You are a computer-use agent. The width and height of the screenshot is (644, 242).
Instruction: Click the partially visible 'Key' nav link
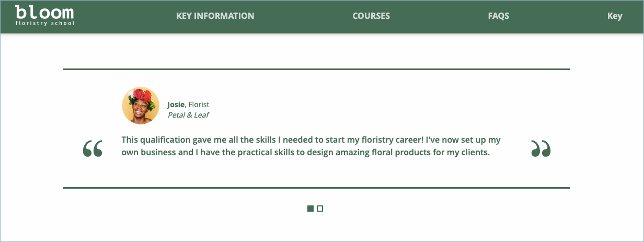(614, 16)
